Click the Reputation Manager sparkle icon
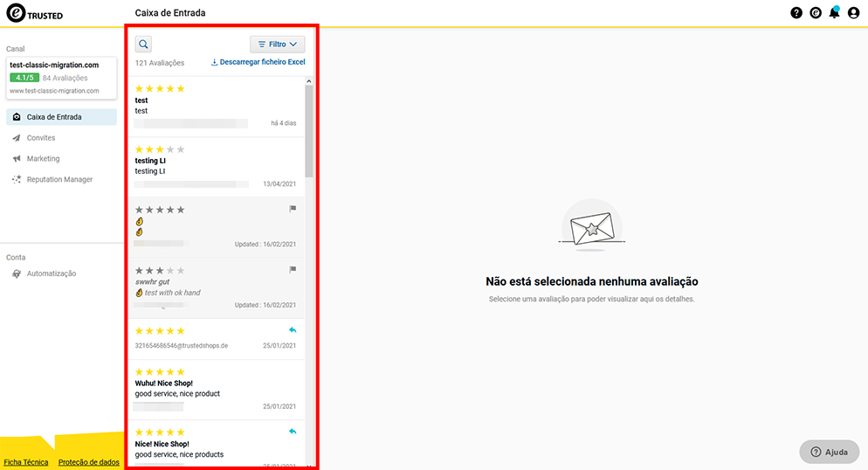The image size is (868, 470). [x=17, y=179]
